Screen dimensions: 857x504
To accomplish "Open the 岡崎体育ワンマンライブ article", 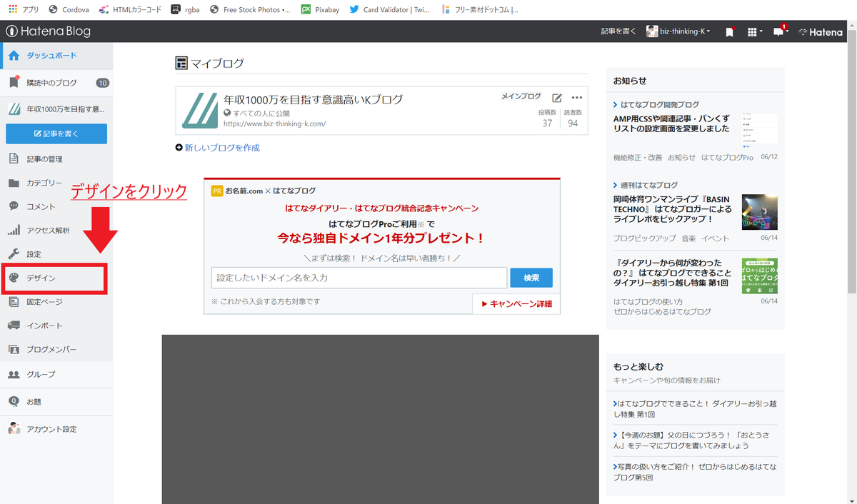I will tap(672, 208).
